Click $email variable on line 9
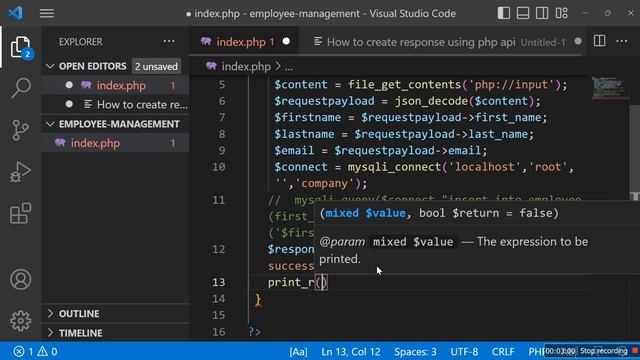The height and width of the screenshot is (360, 640). (x=294, y=151)
